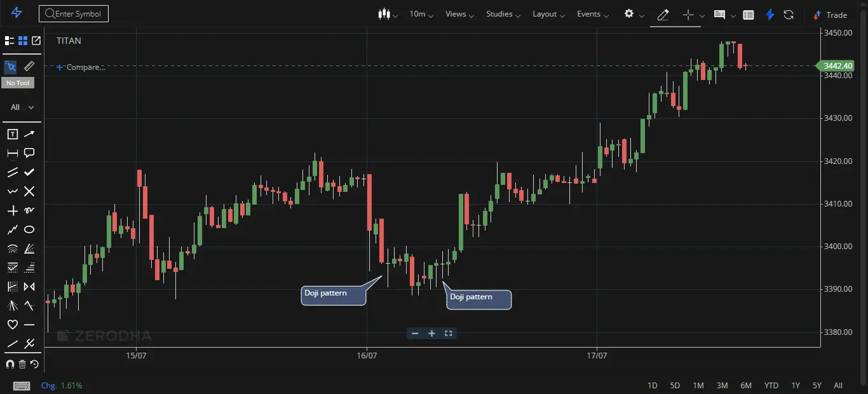Image resolution: width=868 pixels, height=394 pixels.
Task: Click the right Doji pattern callout
Action: click(479, 299)
